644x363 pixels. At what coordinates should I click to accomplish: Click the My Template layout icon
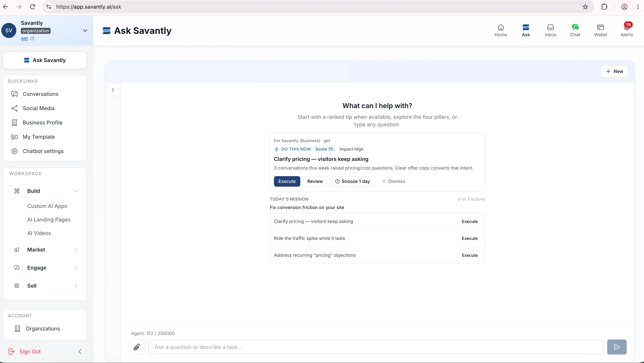tap(14, 137)
